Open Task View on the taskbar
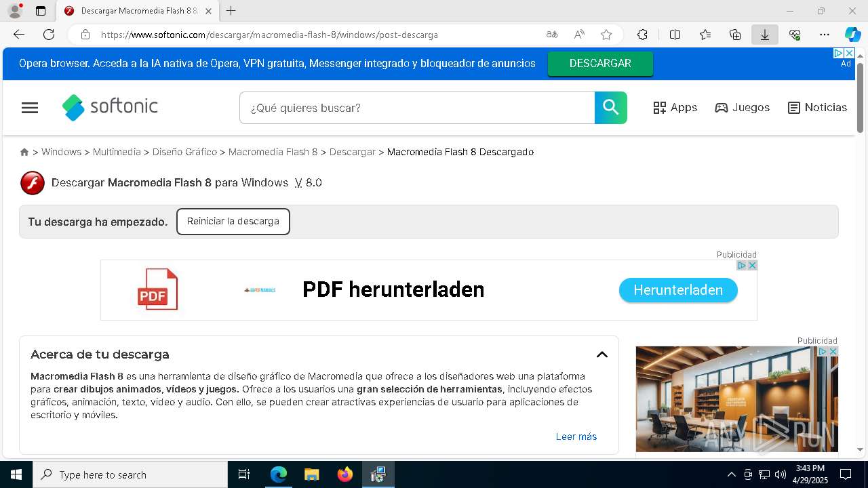The width and height of the screenshot is (868, 488). [244, 474]
